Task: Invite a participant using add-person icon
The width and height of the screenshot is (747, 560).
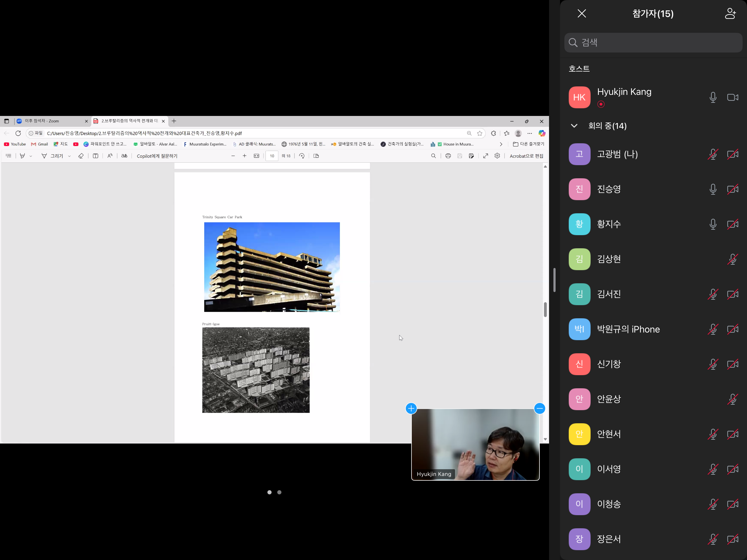Action: 730,13
